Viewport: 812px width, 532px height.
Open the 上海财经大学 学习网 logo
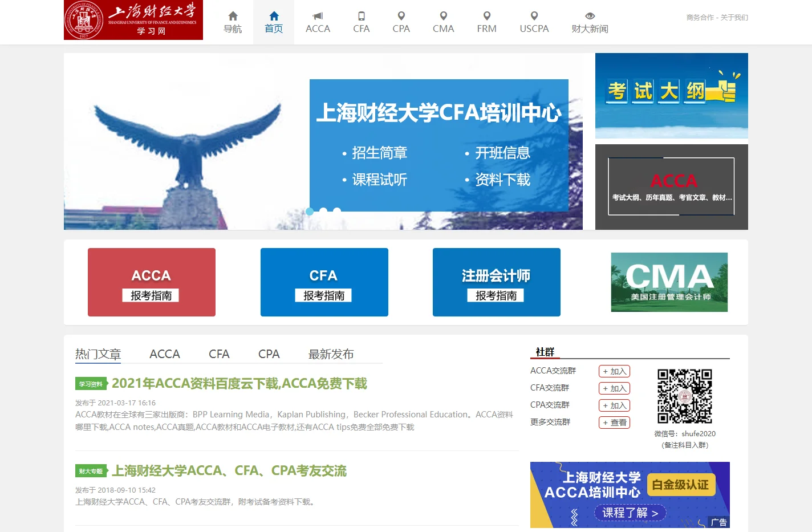(133, 20)
